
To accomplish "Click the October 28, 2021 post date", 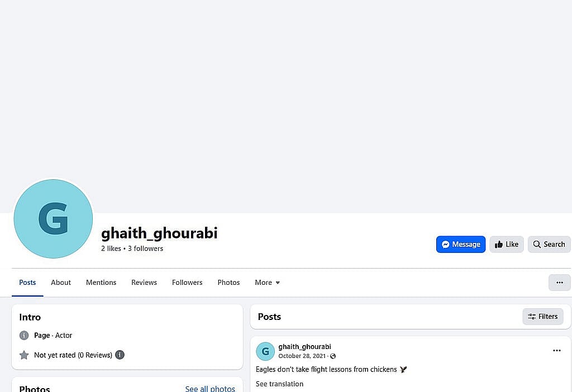I will (302, 356).
